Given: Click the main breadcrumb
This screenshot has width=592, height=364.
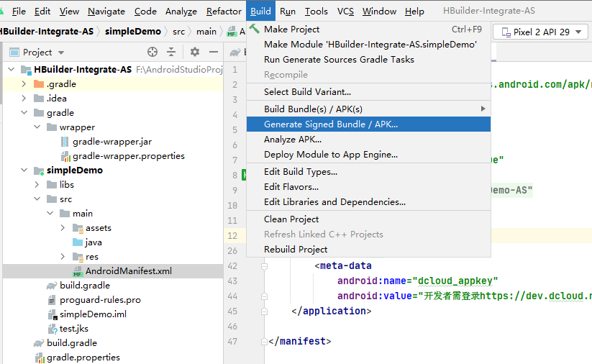Looking at the screenshot, I should click(x=206, y=32).
